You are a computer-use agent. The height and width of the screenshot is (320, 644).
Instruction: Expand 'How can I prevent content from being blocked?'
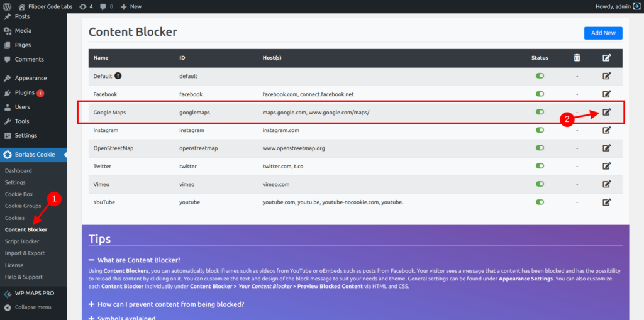click(x=166, y=304)
